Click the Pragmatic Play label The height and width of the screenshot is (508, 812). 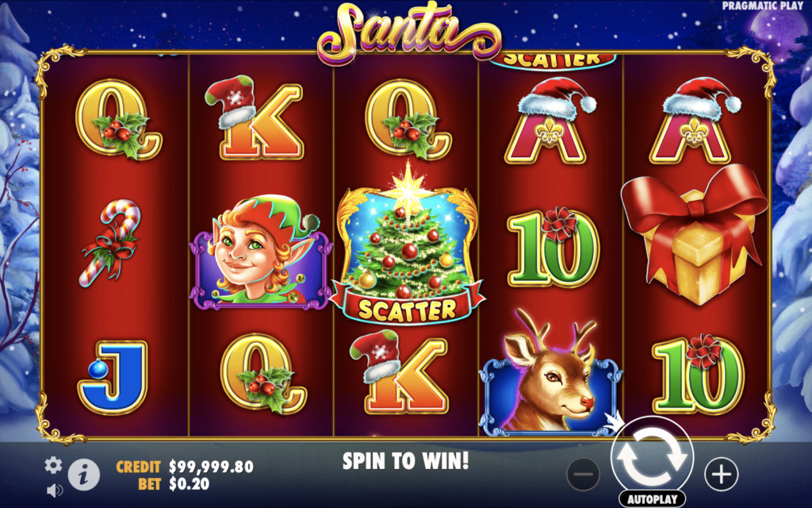[763, 6]
